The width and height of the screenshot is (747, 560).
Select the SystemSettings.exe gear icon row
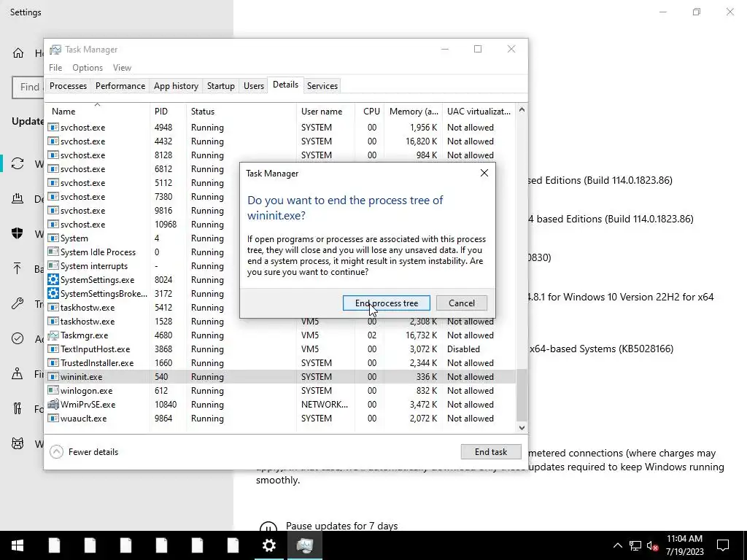coord(53,279)
